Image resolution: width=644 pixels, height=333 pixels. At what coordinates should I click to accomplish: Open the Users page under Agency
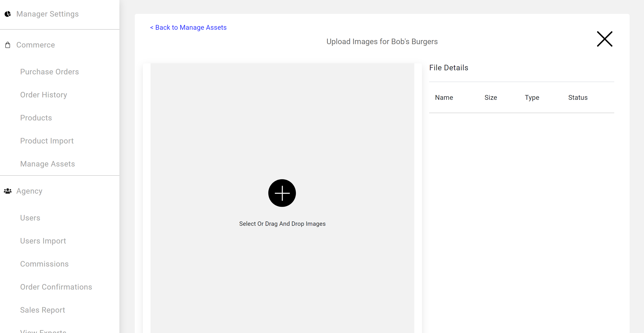click(x=30, y=218)
